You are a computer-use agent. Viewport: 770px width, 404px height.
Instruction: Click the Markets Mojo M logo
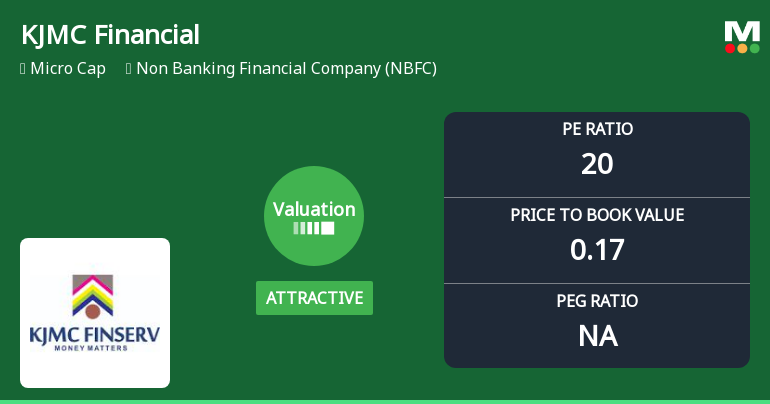[742, 32]
